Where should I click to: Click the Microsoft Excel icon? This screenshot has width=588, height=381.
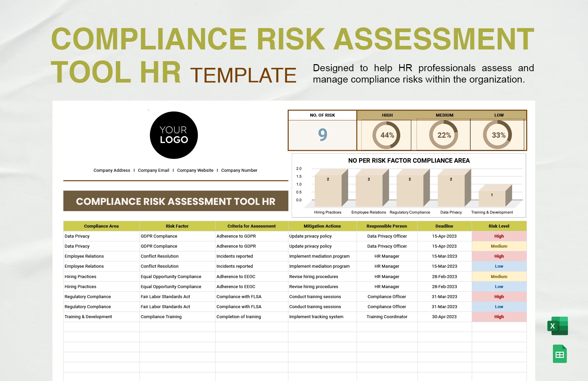point(558,326)
